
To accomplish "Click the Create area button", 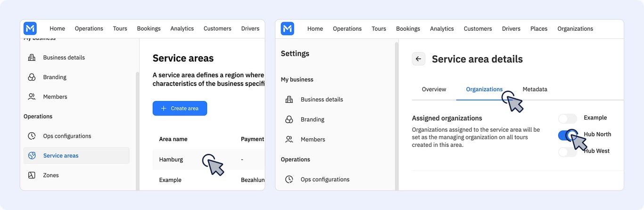I will pos(180,108).
